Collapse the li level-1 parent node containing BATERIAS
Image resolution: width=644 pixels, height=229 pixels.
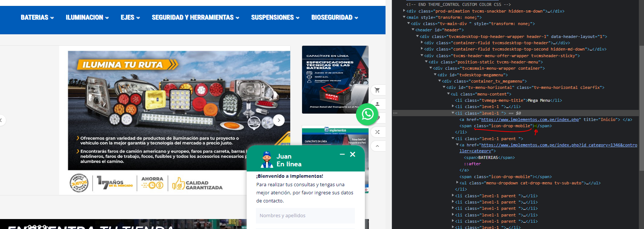pos(453,138)
